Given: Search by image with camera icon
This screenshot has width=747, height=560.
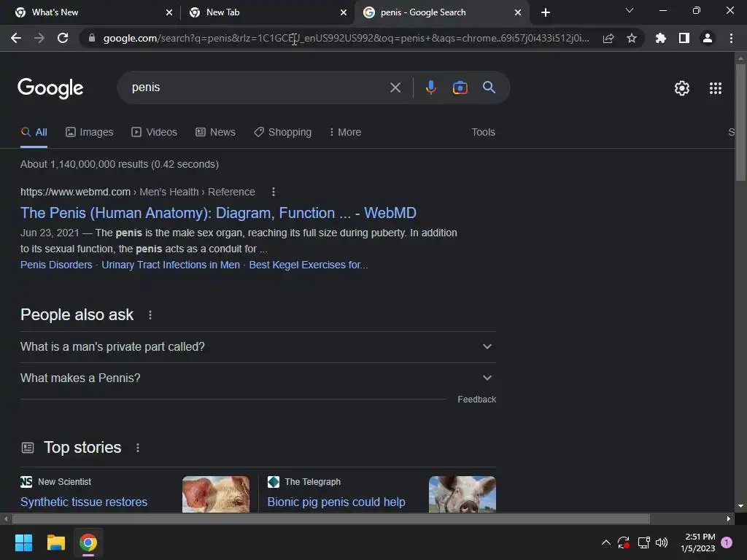Looking at the screenshot, I should (x=460, y=87).
